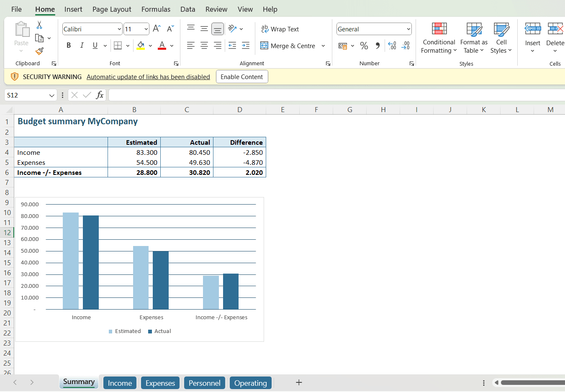
Task: Switch to the Expenses sheet tab
Action: [160, 383]
